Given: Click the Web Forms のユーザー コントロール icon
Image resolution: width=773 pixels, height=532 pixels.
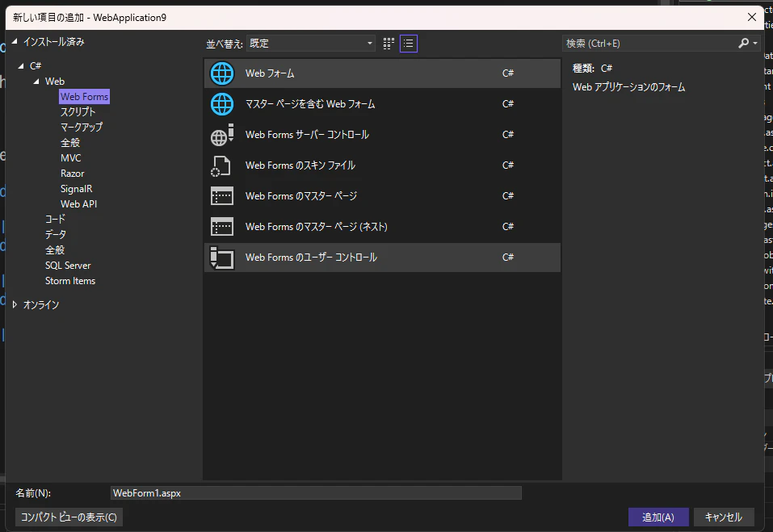Looking at the screenshot, I should 222,258.
